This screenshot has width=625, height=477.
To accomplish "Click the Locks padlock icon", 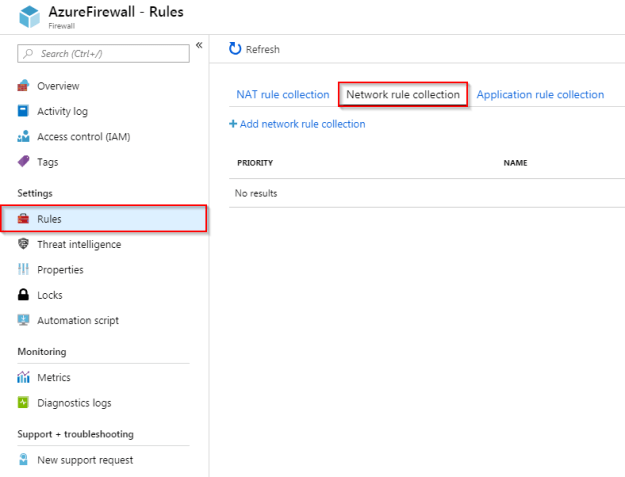I will pos(23,294).
